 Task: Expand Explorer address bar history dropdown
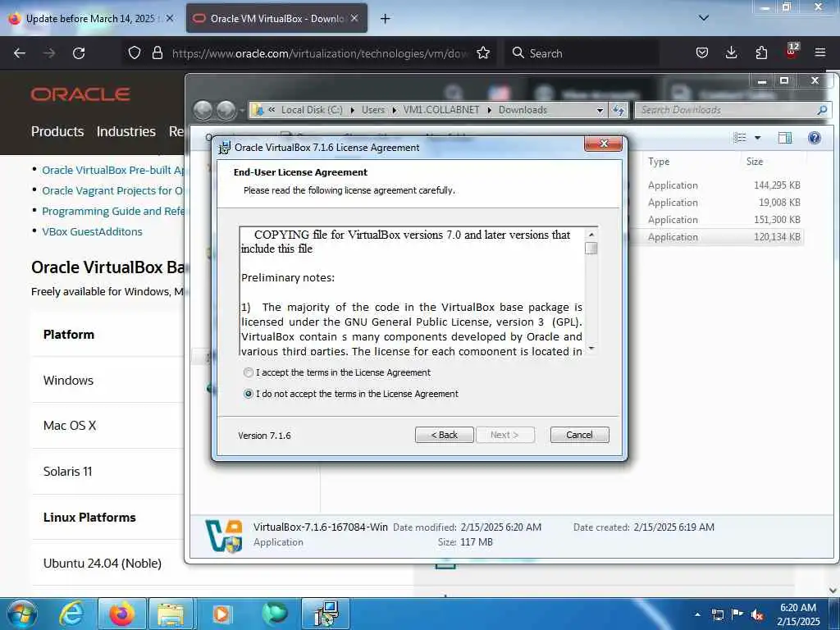pyautogui.click(x=600, y=111)
